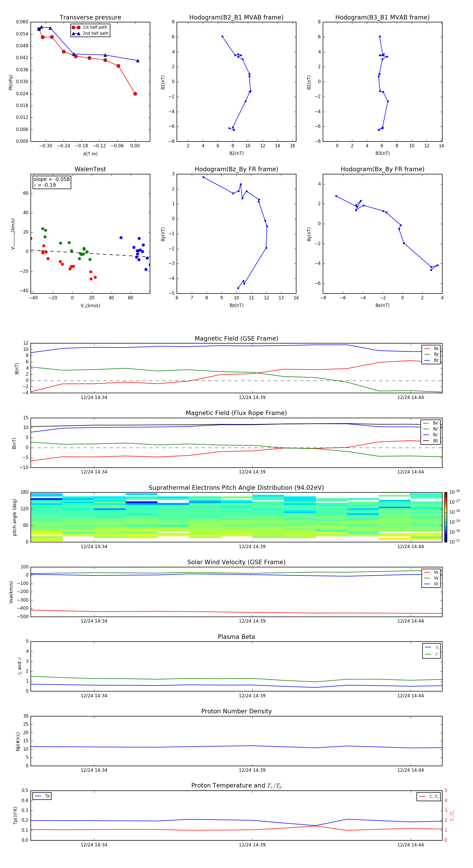Select the Bx entry in the GSE magnetic field legend
This screenshot has width=473, height=868.
431,349
